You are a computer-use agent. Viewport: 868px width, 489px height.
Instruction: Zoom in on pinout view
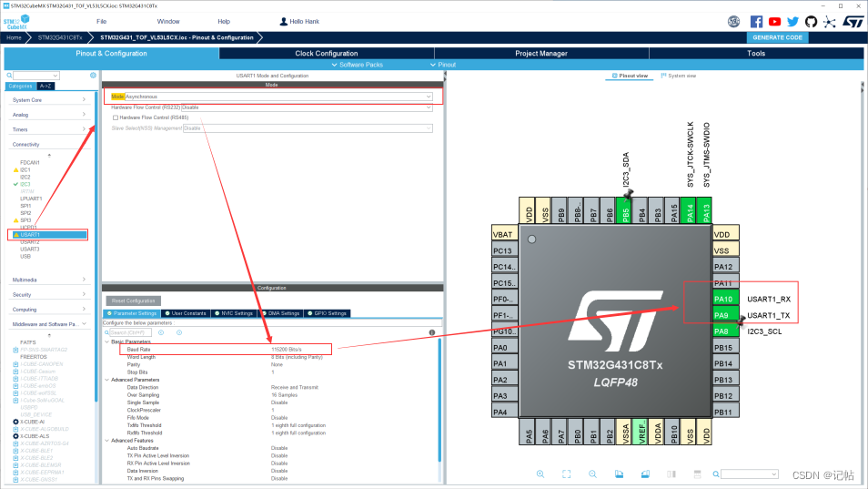540,474
